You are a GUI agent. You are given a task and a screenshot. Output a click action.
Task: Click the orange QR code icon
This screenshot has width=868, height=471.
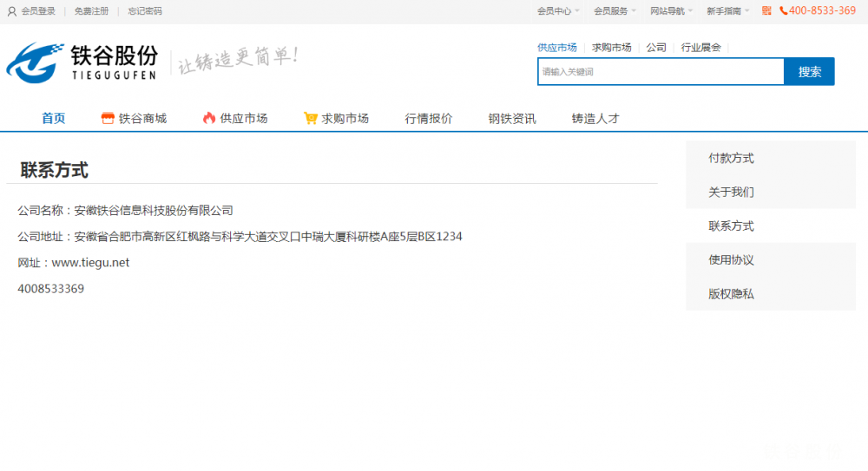pos(766,11)
